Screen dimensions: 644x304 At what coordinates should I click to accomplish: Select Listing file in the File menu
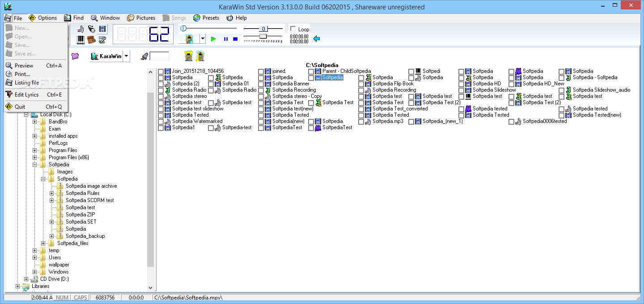pos(36,83)
